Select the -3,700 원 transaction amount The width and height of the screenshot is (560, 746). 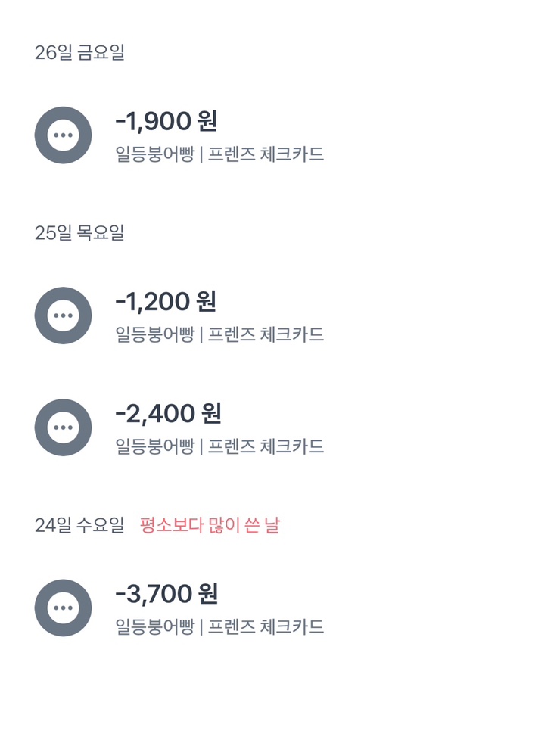tap(166, 593)
